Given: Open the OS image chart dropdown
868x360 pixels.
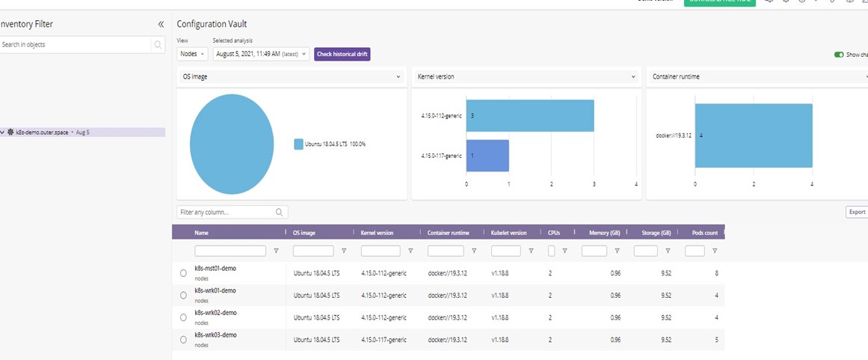Looking at the screenshot, I should (292, 77).
